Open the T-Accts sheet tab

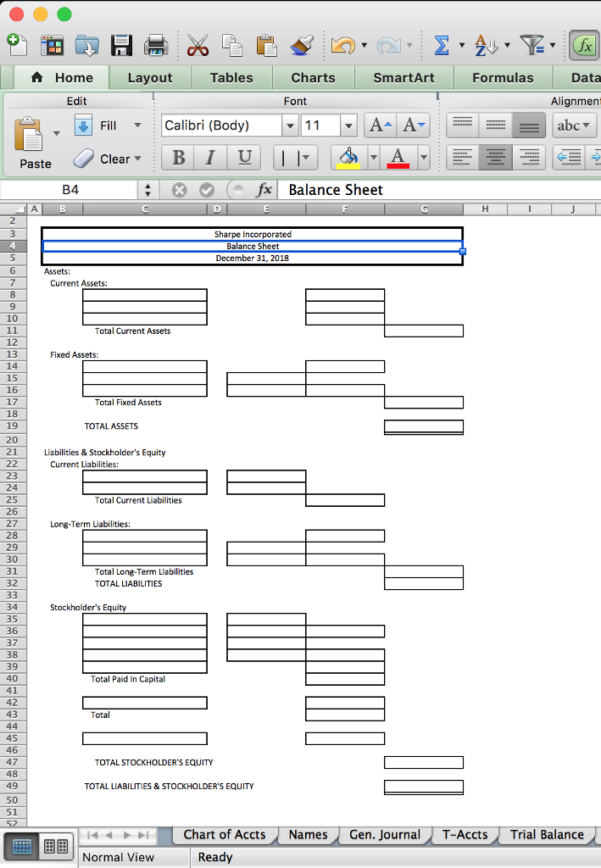tap(465, 835)
